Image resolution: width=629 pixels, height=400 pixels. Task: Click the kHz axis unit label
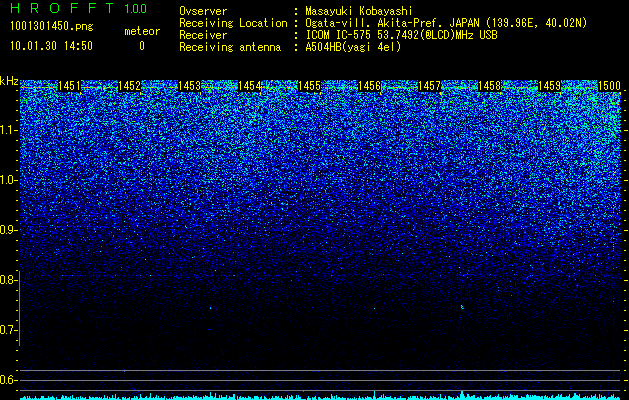click(x=9, y=81)
